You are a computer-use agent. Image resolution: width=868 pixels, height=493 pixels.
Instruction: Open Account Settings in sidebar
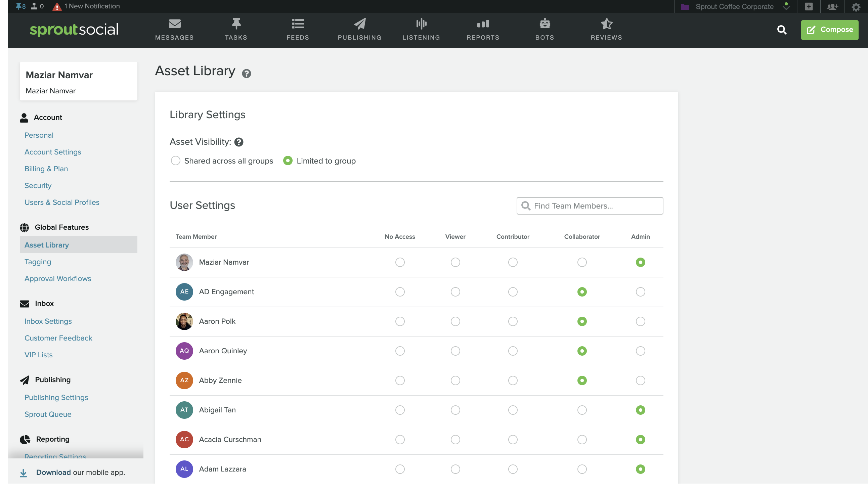coord(53,152)
